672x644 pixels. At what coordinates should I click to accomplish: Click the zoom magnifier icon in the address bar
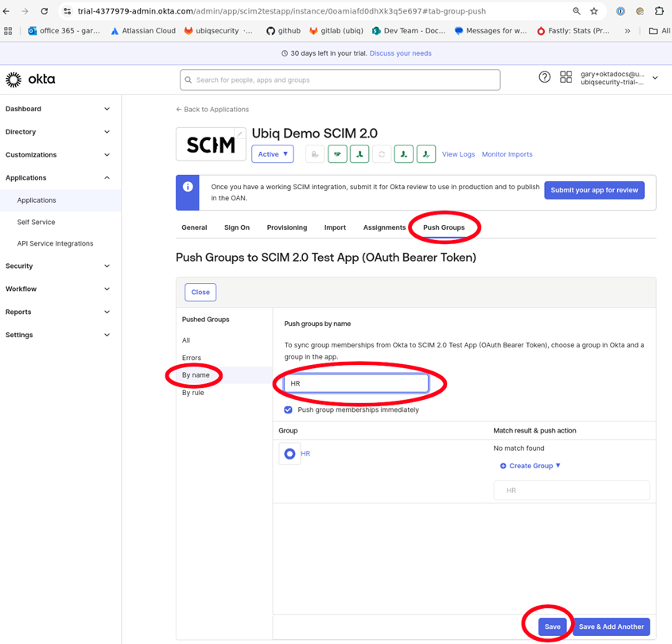[x=577, y=11]
